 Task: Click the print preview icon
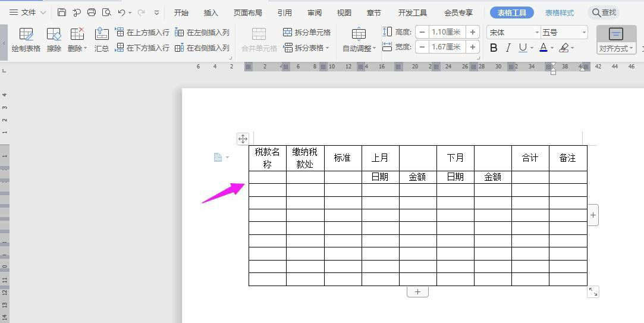106,12
